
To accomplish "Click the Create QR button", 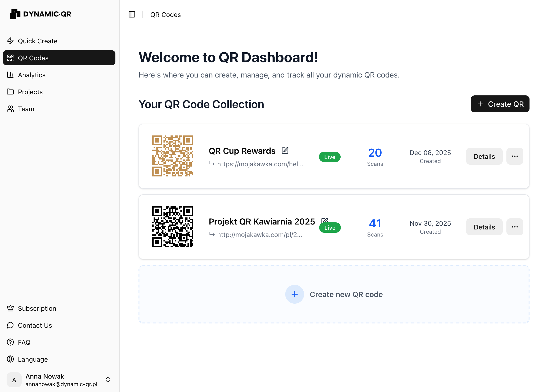I will [x=500, y=104].
